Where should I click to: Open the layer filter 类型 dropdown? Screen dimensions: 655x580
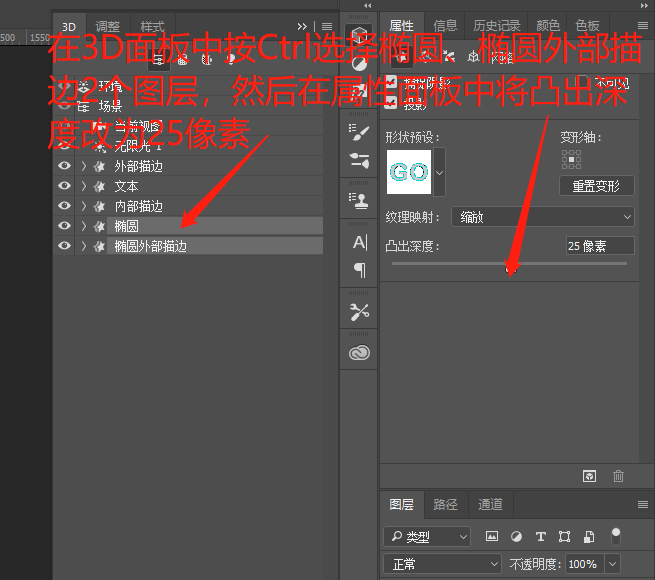(427, 537)
